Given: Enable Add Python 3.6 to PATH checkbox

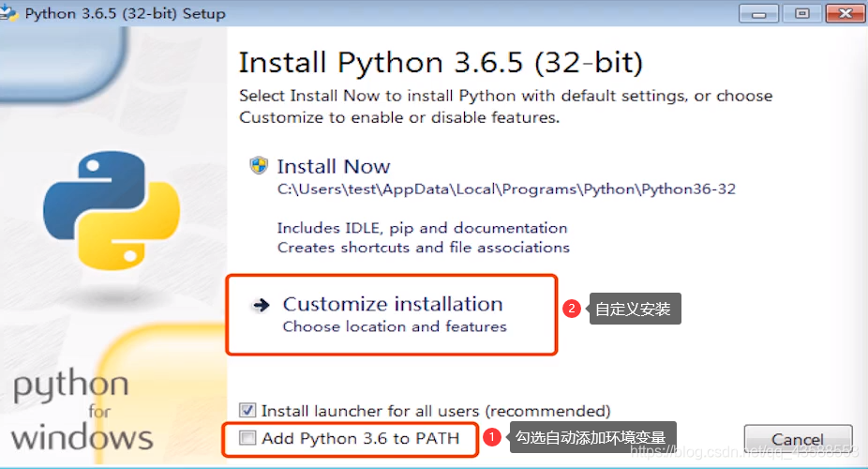Looking at the screenshot, I should coord(247,438).
